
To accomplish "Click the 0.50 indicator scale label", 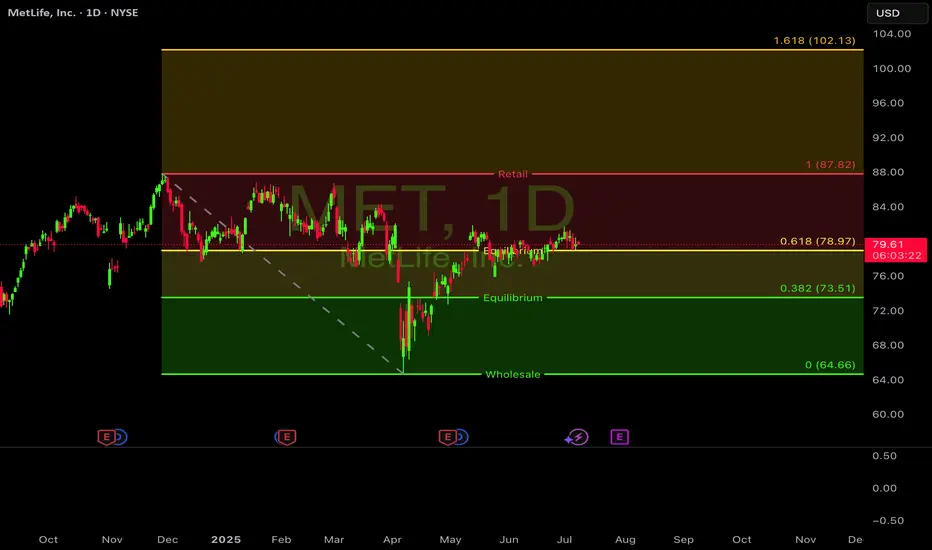I will (x=884, y=456).
